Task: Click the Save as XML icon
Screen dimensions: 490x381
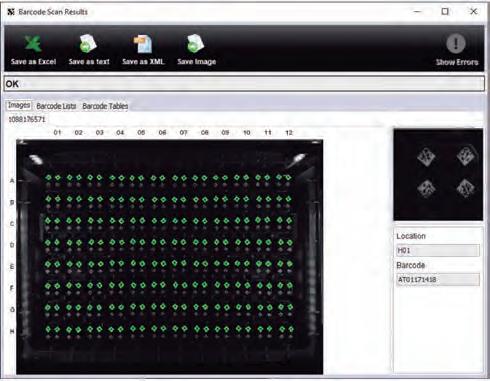Action: coord(143,44)
